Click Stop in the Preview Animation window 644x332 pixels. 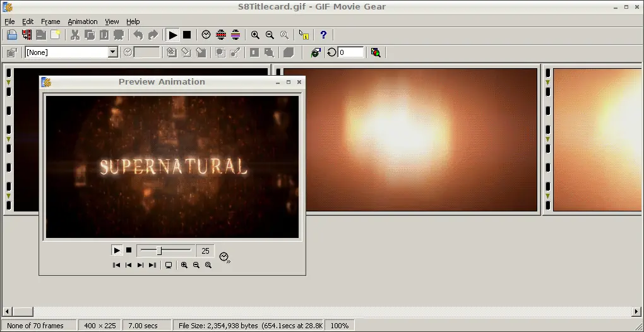point(129,250)
